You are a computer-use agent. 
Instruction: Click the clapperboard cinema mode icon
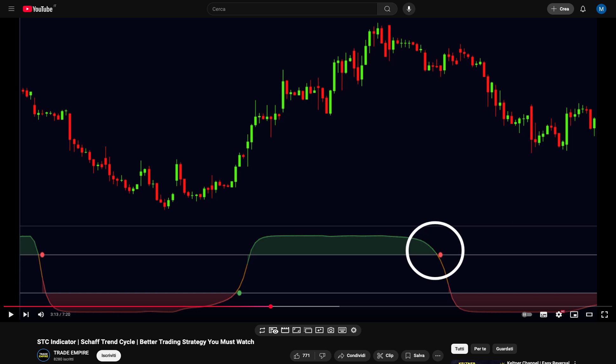pyautogui.click(x=285, y=330)
